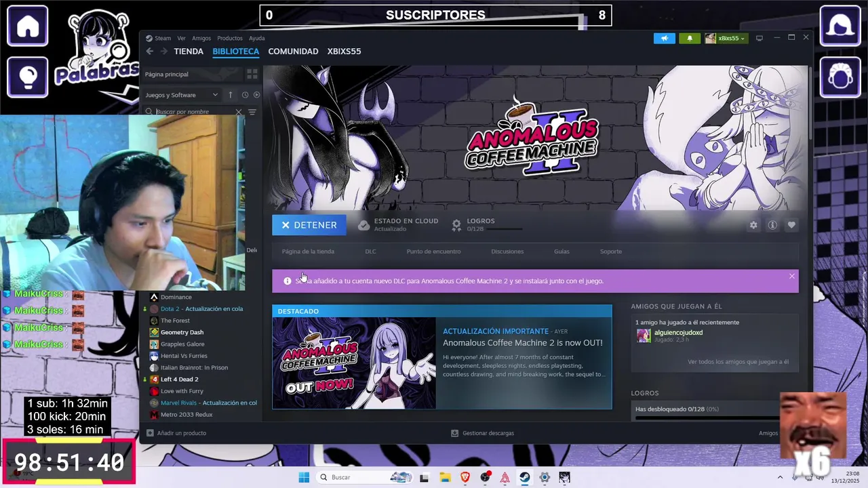Open the Steam menu

(x=163, y=38)
